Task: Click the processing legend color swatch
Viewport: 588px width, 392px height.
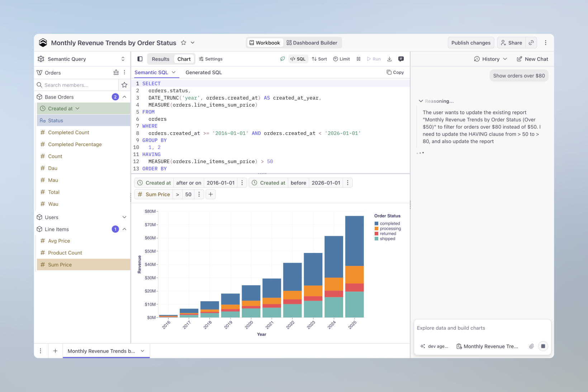Action: [376, 229]
